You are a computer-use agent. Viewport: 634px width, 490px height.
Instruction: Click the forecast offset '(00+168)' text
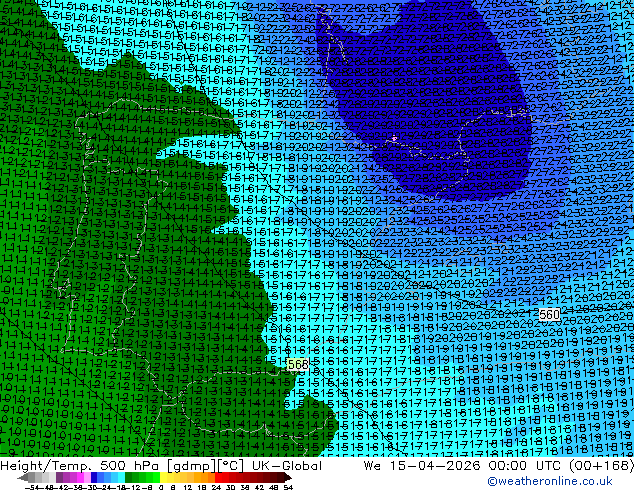604,466
